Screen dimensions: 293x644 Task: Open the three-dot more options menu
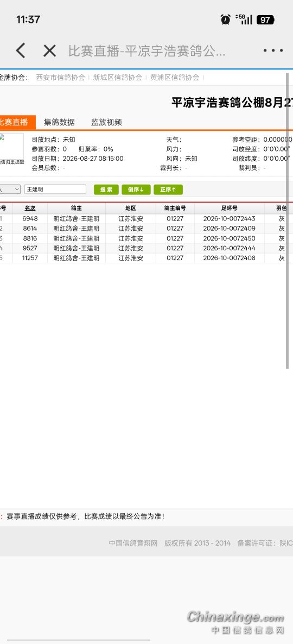click(273, 51)
